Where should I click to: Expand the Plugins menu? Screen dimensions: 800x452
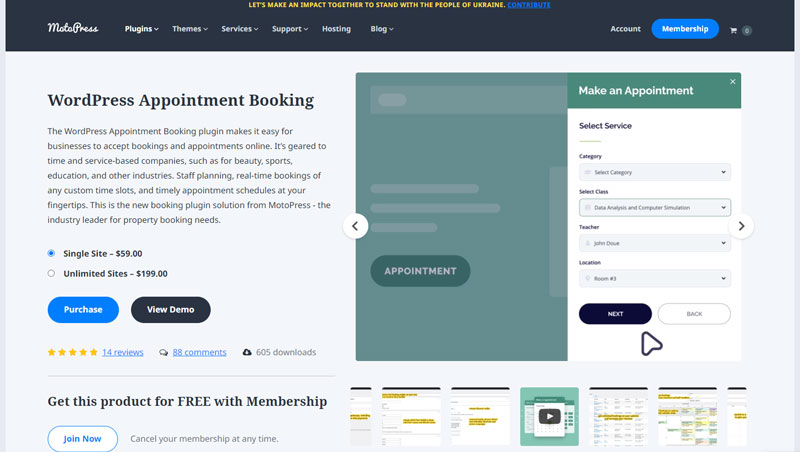(141, 29)
